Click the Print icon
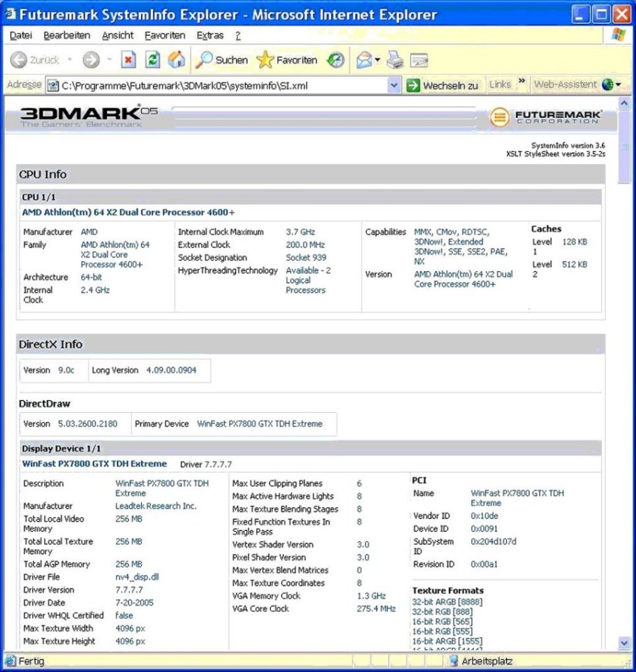 [395, 60]
